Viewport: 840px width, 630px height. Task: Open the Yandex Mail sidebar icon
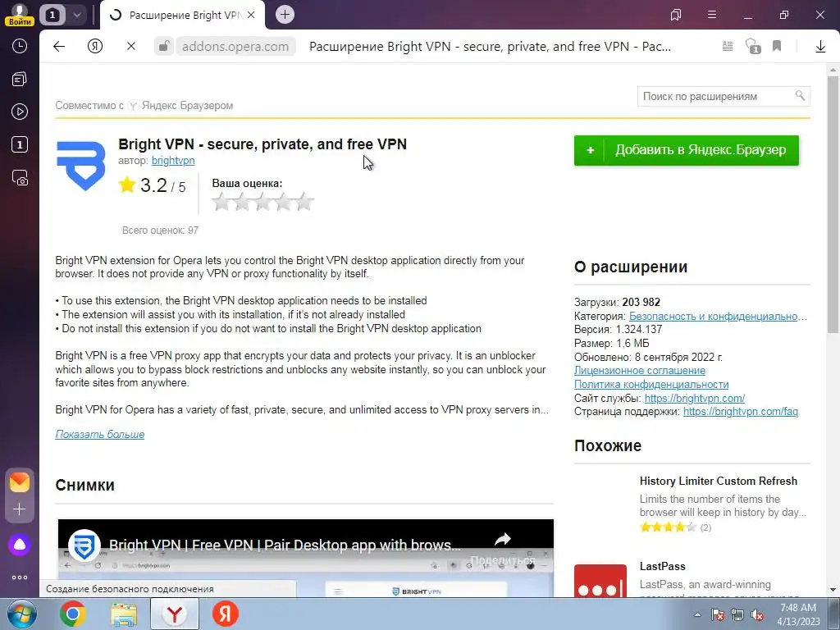(x=20, y=482)
